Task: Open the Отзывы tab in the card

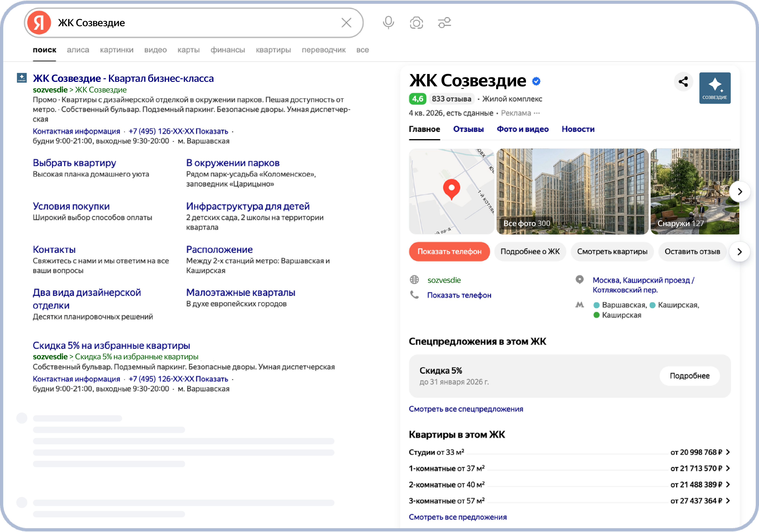Action: pos(468,129)
